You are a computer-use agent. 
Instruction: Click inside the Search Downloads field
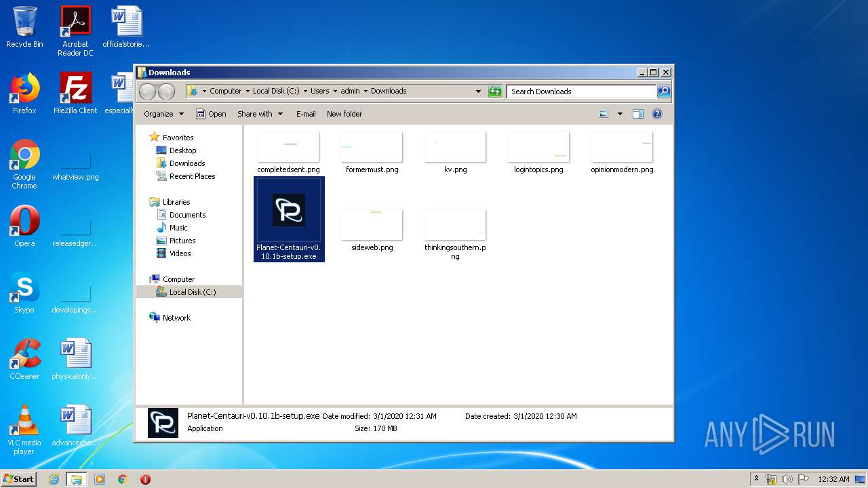[582, 91]
